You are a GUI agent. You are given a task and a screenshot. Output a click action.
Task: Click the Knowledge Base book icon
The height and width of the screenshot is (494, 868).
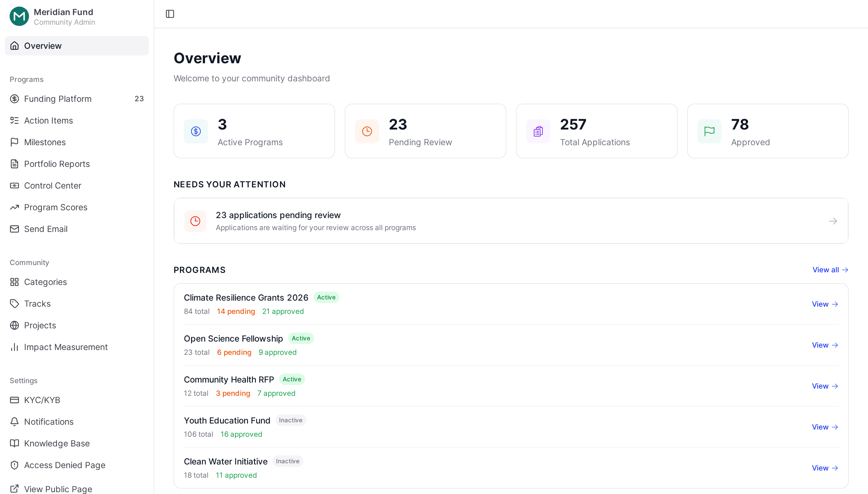14,443
